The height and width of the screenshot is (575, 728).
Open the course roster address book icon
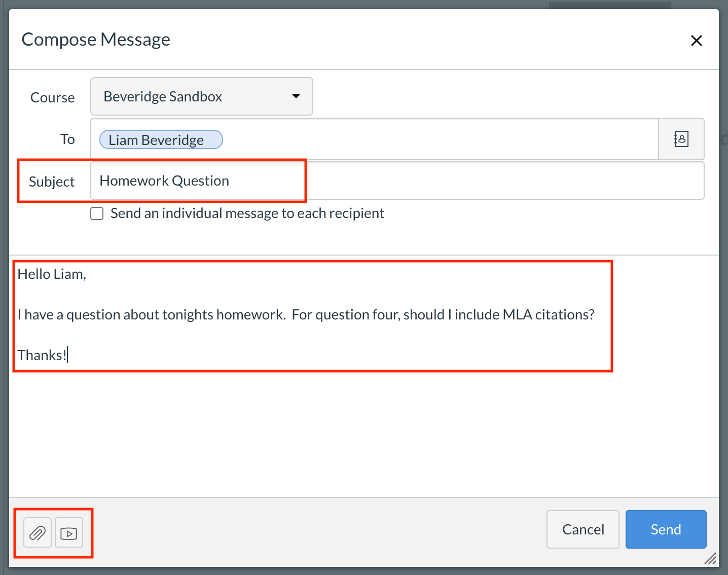click(x=681, y=139)
